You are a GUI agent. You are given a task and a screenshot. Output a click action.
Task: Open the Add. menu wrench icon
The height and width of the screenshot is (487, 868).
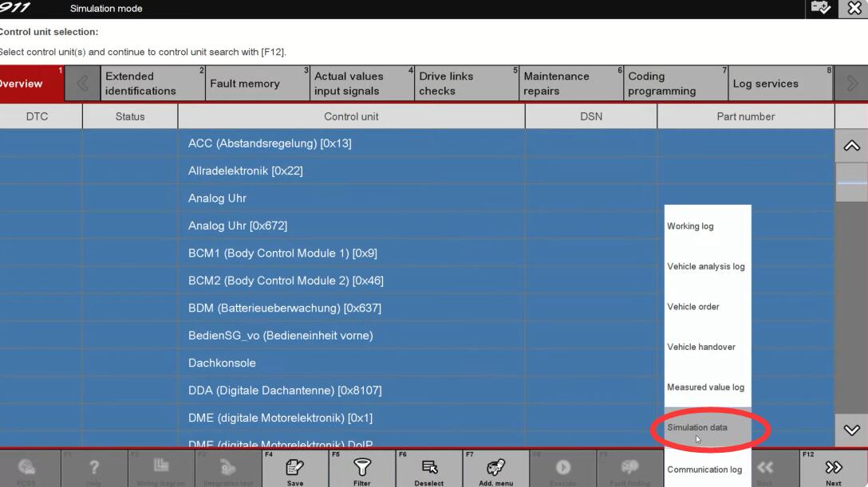(x=495, y=469)
